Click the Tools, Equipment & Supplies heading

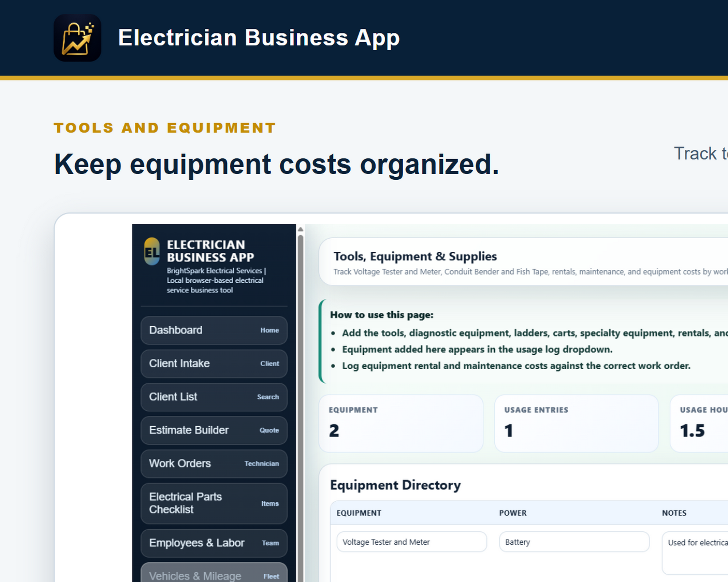[415, 256]
